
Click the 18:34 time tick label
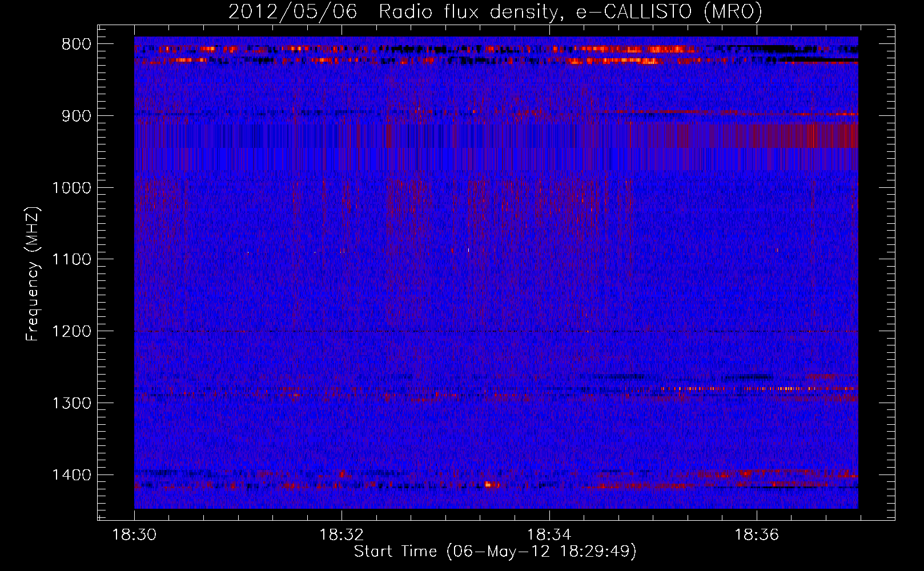point(549,535)
